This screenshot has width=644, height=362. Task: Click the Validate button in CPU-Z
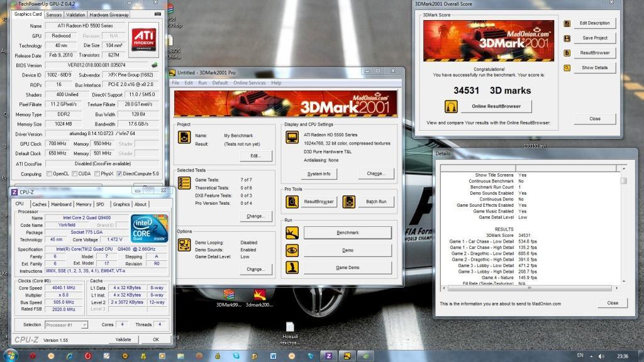[123, 340]
